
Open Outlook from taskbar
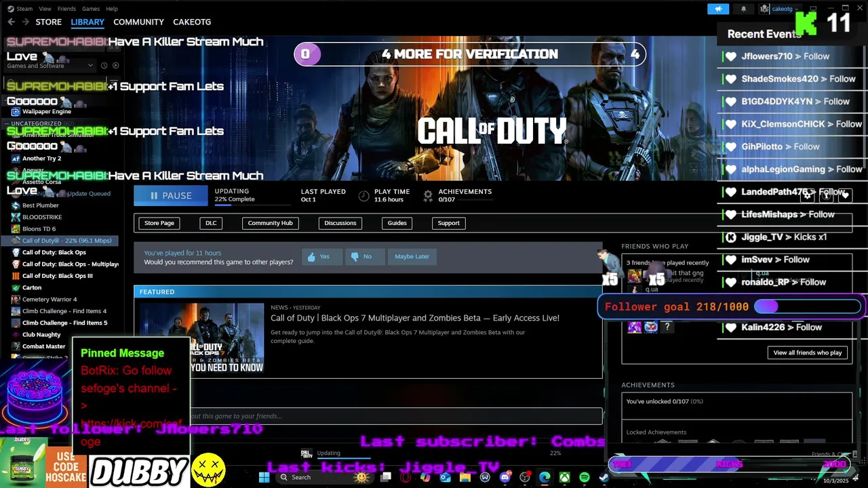445,477
